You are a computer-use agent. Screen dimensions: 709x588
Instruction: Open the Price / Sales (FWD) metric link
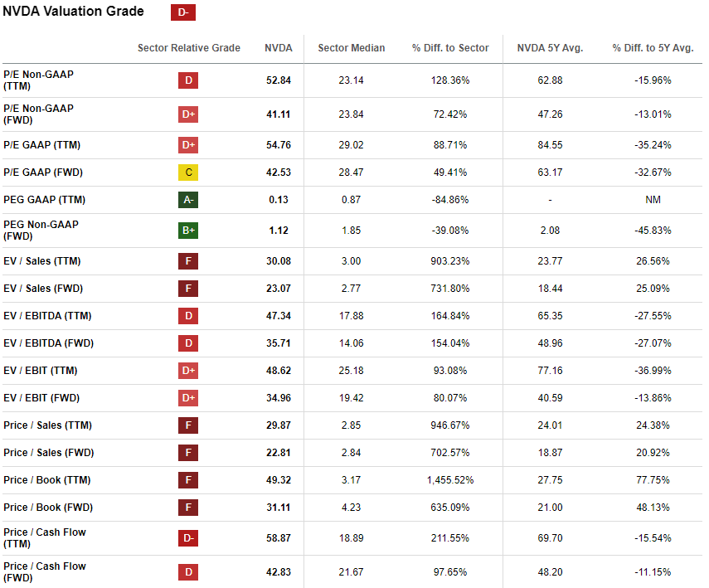click(47, 453)
